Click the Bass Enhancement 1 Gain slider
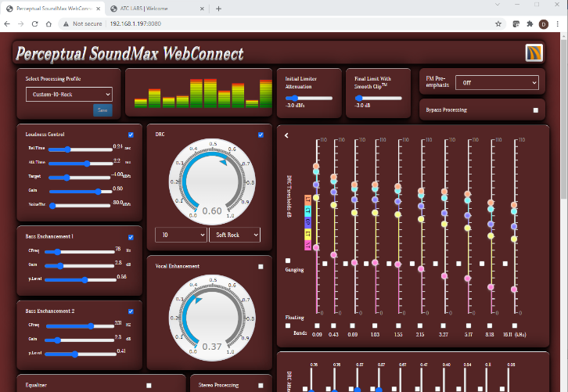This screenshot has width=568, height=392. (x=80, y=266)
